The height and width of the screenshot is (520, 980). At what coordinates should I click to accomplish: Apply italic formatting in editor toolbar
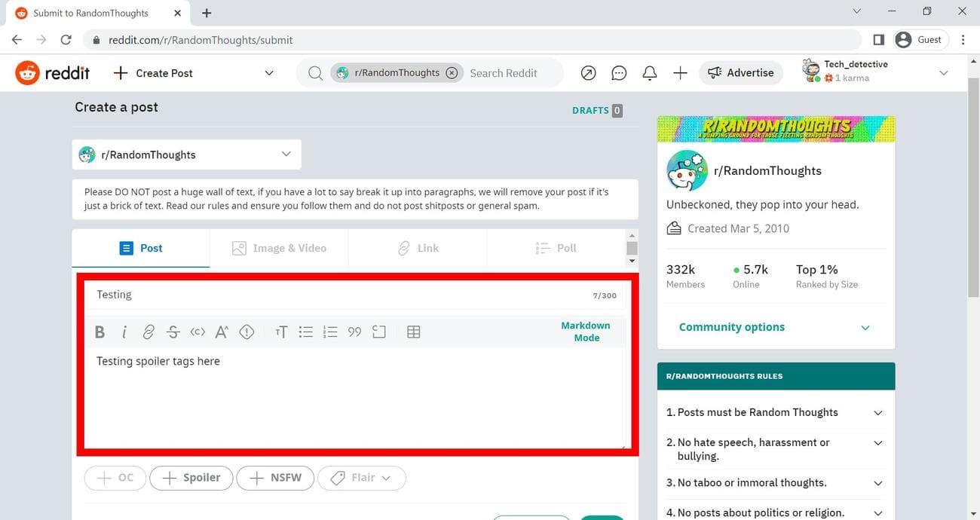coord(124,332)
